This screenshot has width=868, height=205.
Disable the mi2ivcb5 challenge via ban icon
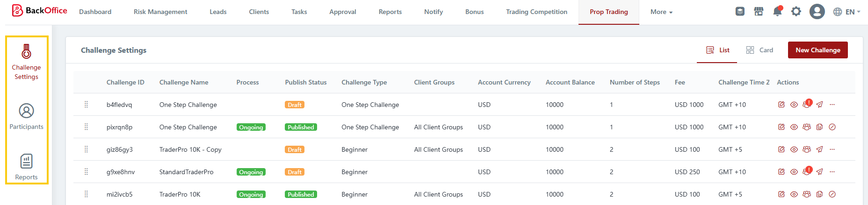point(832,194)
